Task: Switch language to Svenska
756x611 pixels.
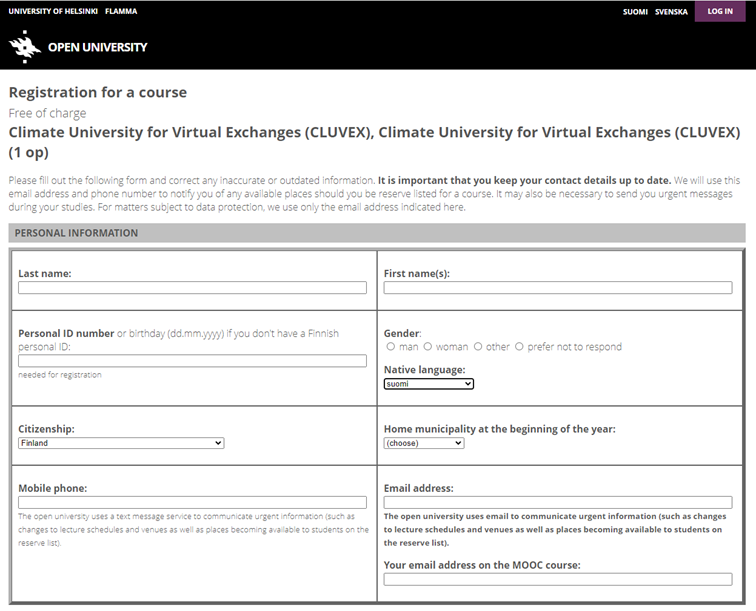Action: 671,12
